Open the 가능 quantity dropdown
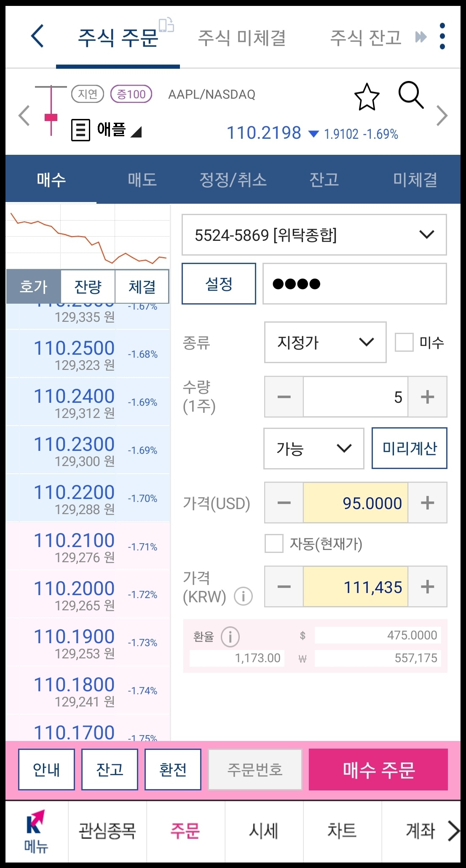Screen dimensions: 466x868 314,448
